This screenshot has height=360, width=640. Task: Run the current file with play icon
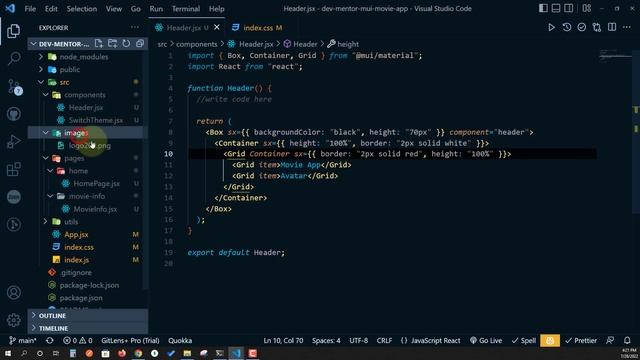[551, 27]
